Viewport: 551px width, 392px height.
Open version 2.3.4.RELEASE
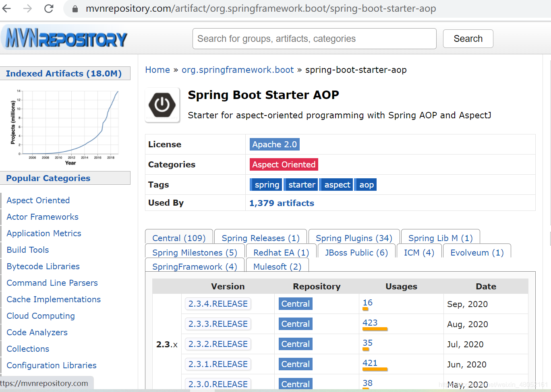pos(218,303)
